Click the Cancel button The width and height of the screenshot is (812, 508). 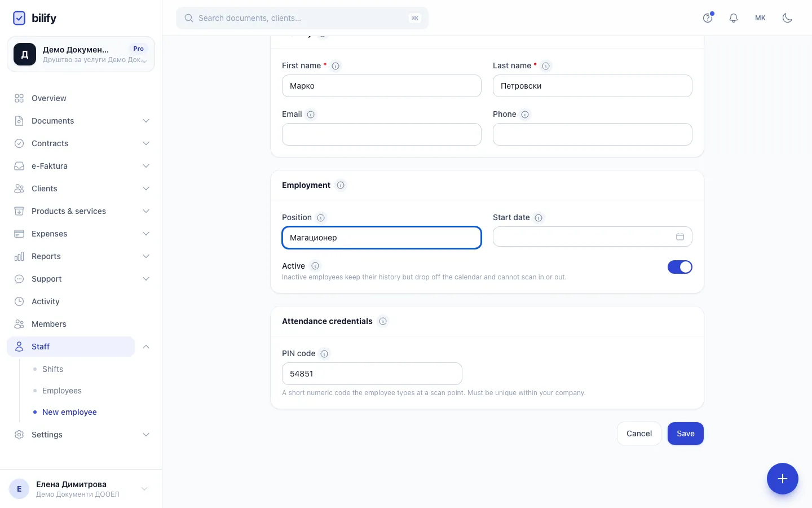639,433
